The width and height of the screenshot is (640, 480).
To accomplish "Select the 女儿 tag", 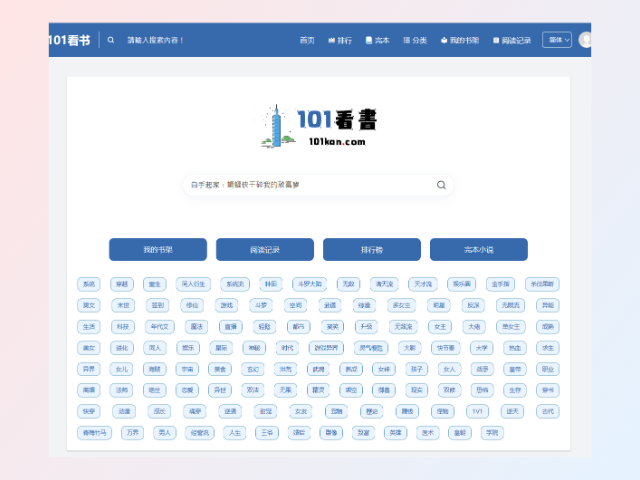I will pyautogui.click(x=122, y=369).
